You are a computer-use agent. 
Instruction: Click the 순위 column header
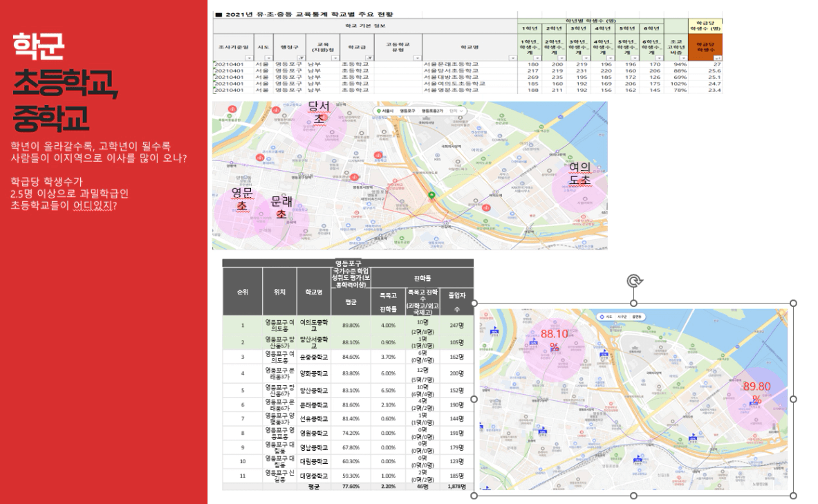point(243,292)
